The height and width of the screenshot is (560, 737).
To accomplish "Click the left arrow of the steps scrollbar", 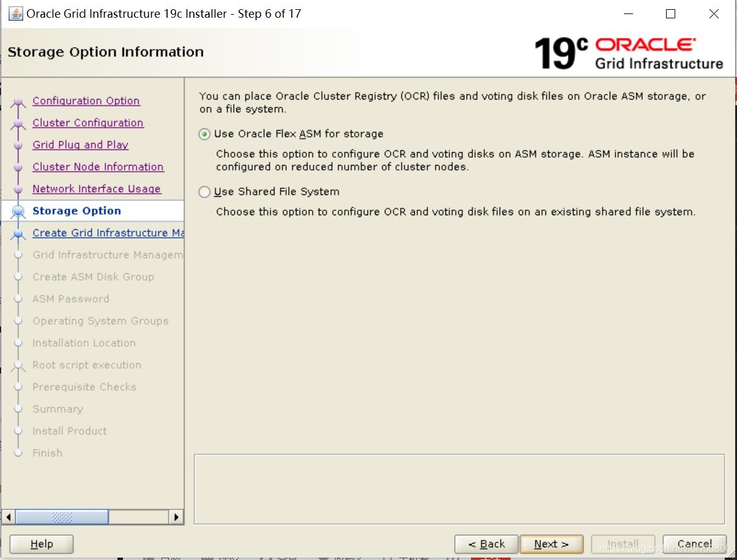I will [9, 517].
